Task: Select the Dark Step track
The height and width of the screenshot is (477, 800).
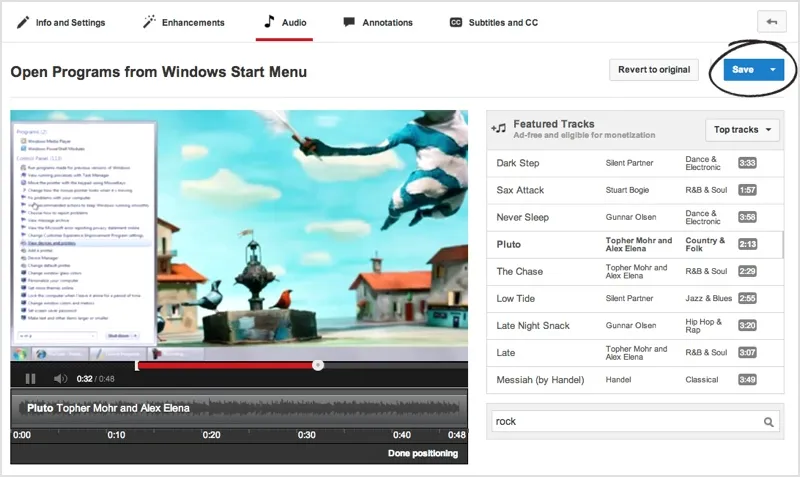Action: pyautogui.click(x=635, y=163)
